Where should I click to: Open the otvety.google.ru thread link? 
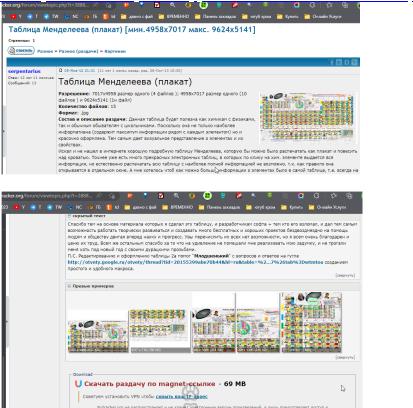click(x=195, y=262)
